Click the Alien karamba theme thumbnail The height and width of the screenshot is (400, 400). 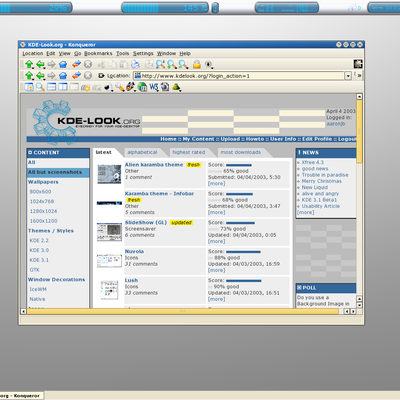pyautogui.click(x=109, y=174)
